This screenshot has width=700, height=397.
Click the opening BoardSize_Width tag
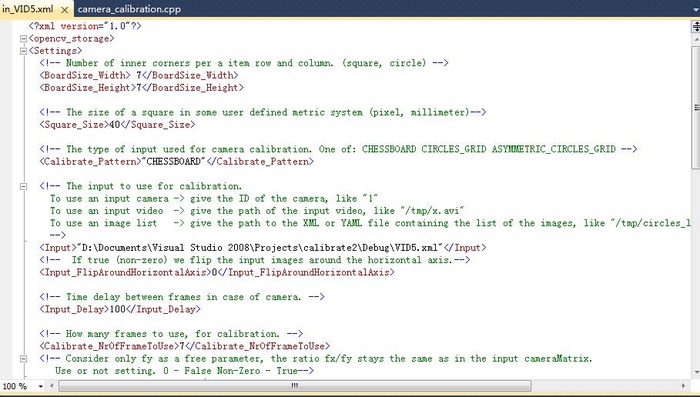[x=85, y=75]
